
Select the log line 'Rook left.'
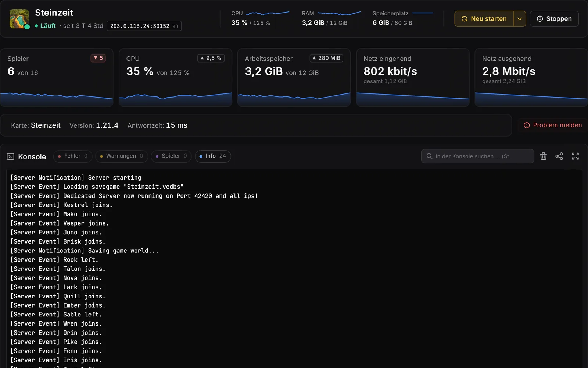(x=54, y=260)
